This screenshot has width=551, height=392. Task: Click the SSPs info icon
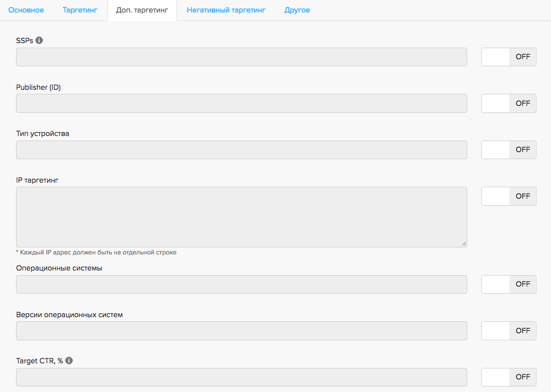(x=39, y=40)
